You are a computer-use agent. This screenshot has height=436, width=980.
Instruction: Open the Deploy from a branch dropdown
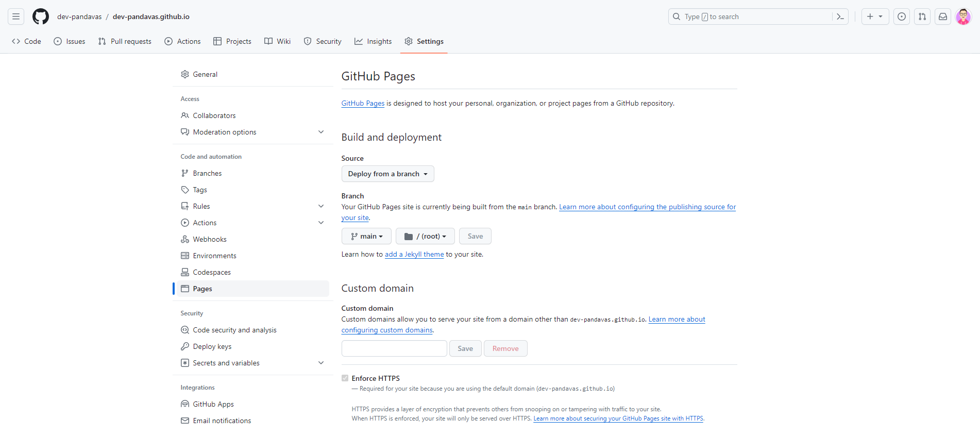[387, 174]
